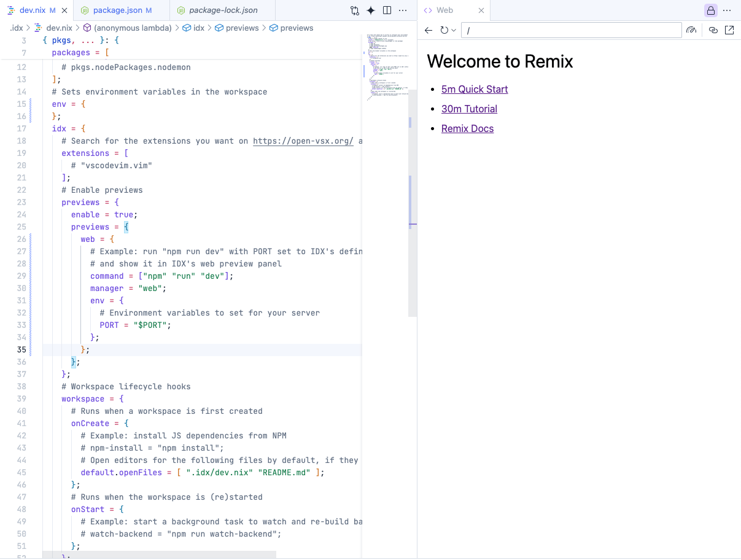Click the editor vertical scrollbar

[x=413, y=203]
